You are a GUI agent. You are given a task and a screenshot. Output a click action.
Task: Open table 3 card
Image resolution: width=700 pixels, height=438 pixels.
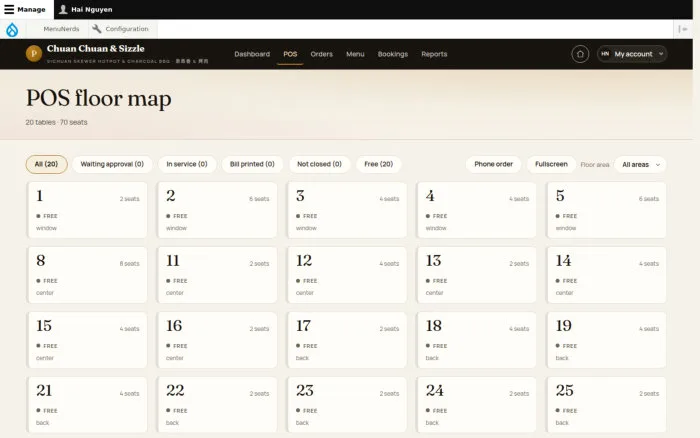(x=347, y=210)
